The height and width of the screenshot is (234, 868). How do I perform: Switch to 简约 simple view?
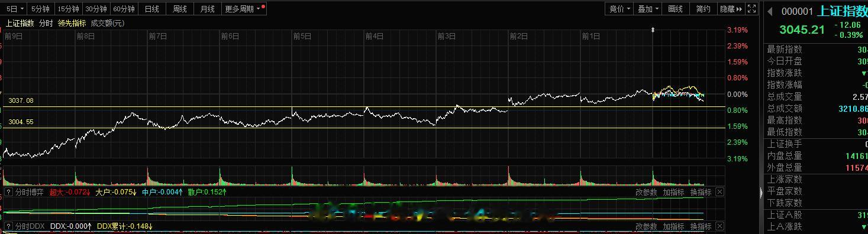click(x=703, y=9)
